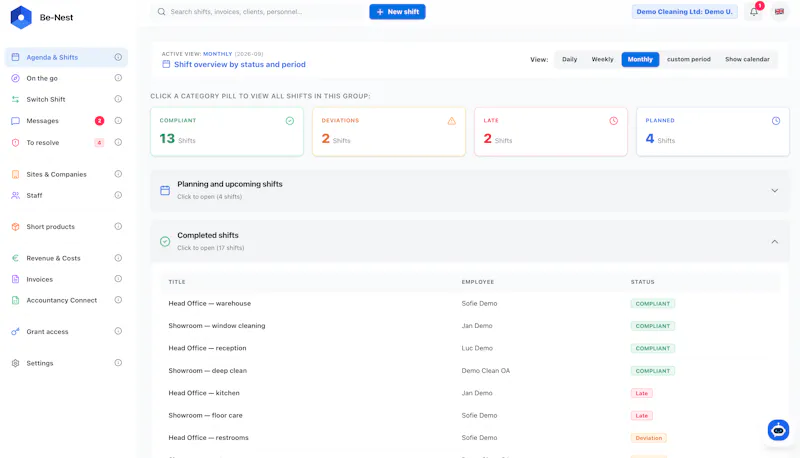The image size is (800, 458).
Task: Open the Deviations 2 shifts card
Action: [389, 132]
